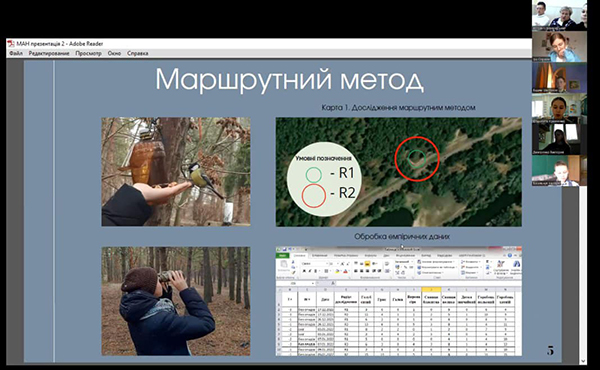This screenshot has height=370, width=600.
Task: Open the Окно menu
Action: coord(114,53)
